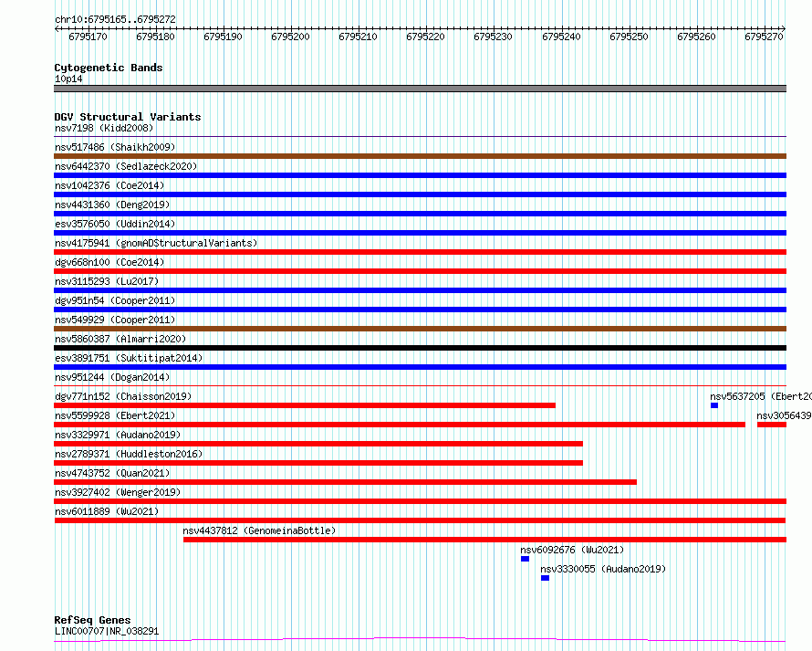Click nsv5599928 (Ebert2021) label

click(115, 415)
